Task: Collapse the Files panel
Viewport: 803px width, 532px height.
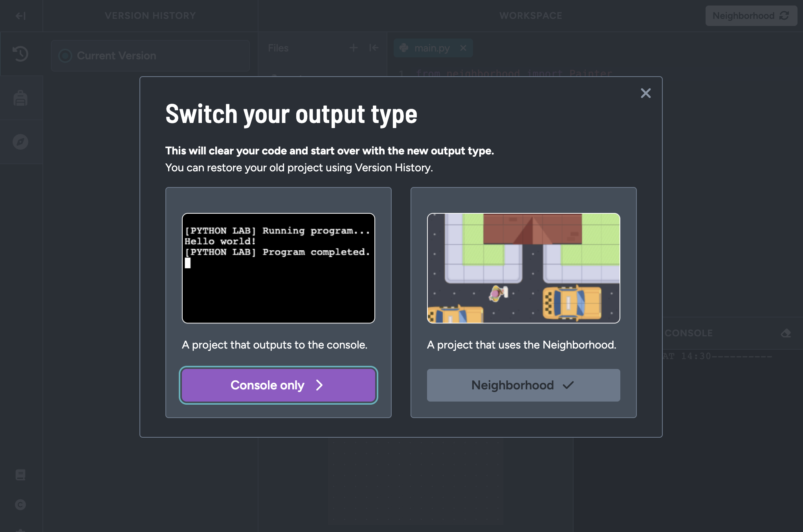Action: click(x=373, y=48)
